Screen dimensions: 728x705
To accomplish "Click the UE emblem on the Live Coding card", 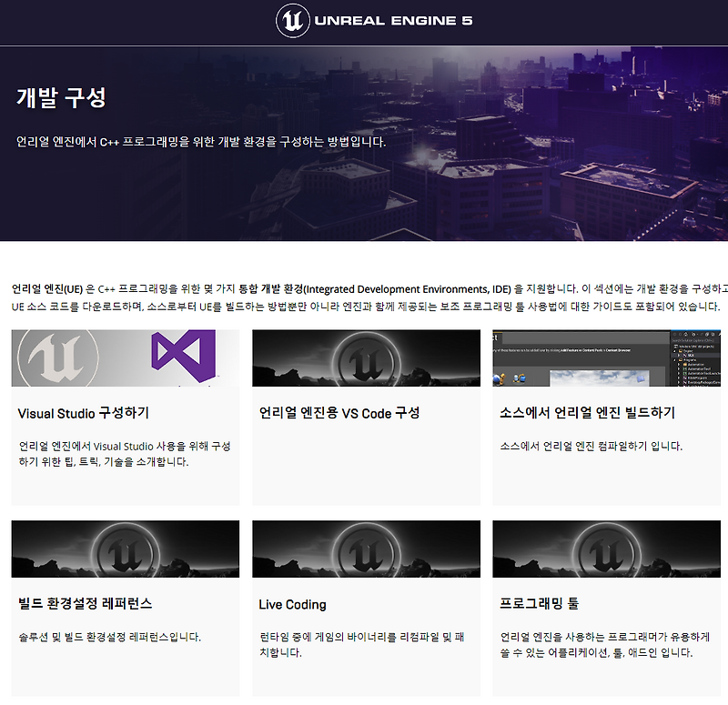I will coord(366,549).
